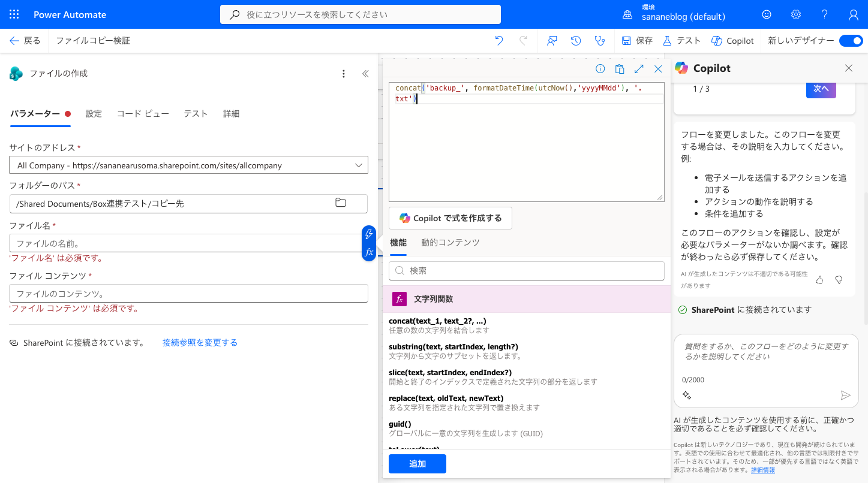Open the flow checker stethoscope icon
This screenshot has height=483, width=868.
coord(599,41)
